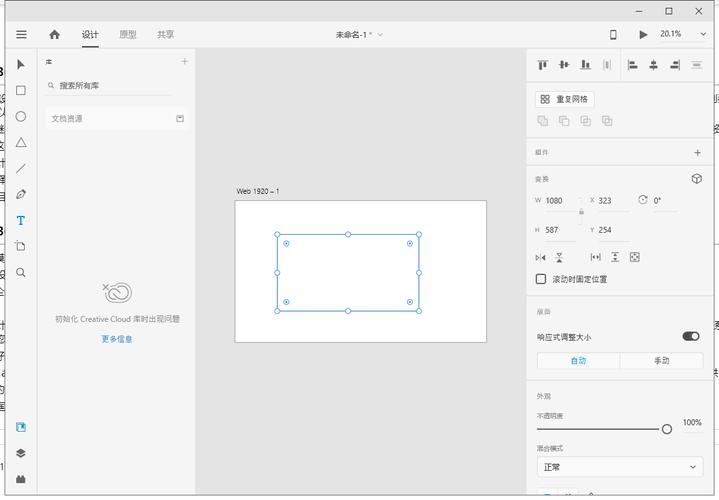The image size is (719, 500).
Task: Flip the selection vertically
Action: click(559, 257)
